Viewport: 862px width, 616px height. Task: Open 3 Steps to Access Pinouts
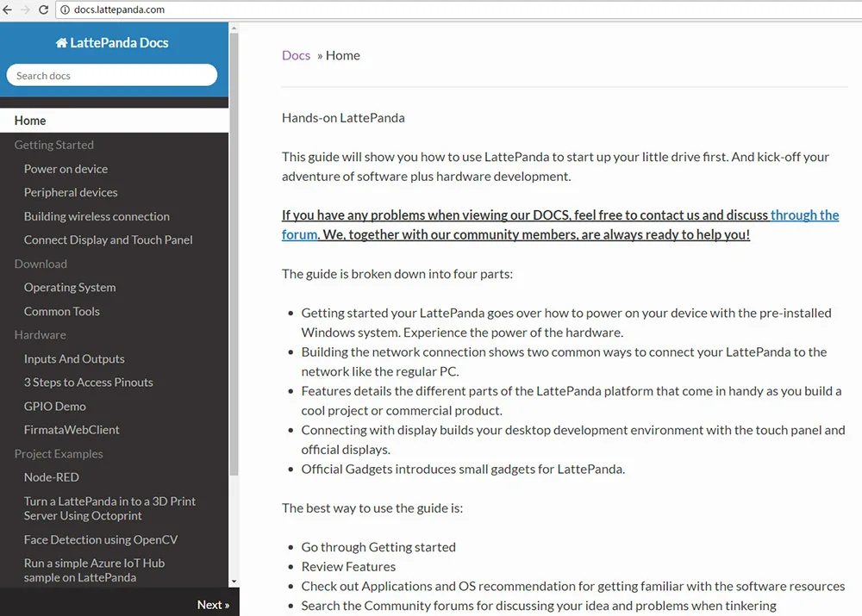click(x=89, y=383)
